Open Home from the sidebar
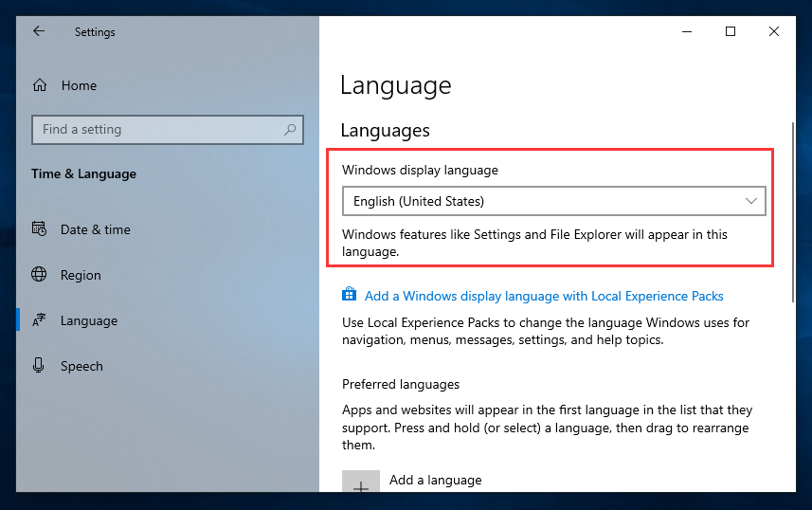The width and height of the screenshot is (812, 510). (64, 85)
